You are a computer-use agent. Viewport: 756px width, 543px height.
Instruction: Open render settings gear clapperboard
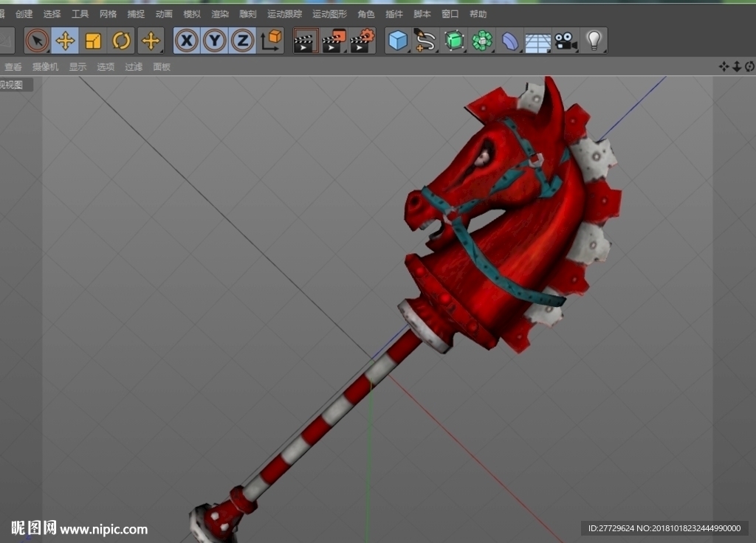(362, 41)
